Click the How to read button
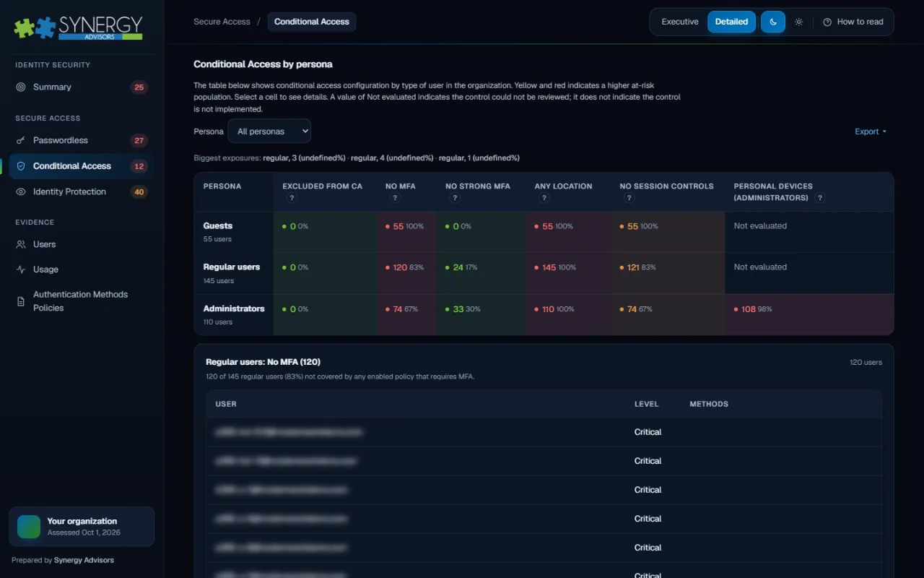 853,22
